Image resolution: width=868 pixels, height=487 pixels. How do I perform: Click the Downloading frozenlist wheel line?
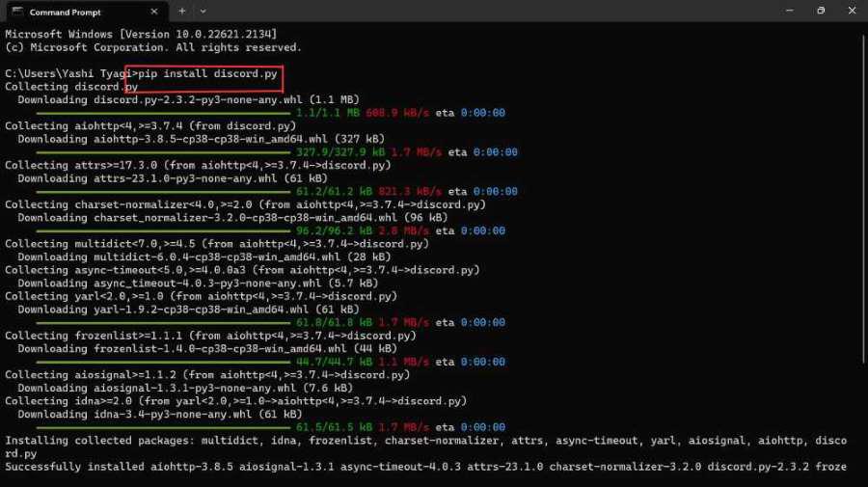207,349
